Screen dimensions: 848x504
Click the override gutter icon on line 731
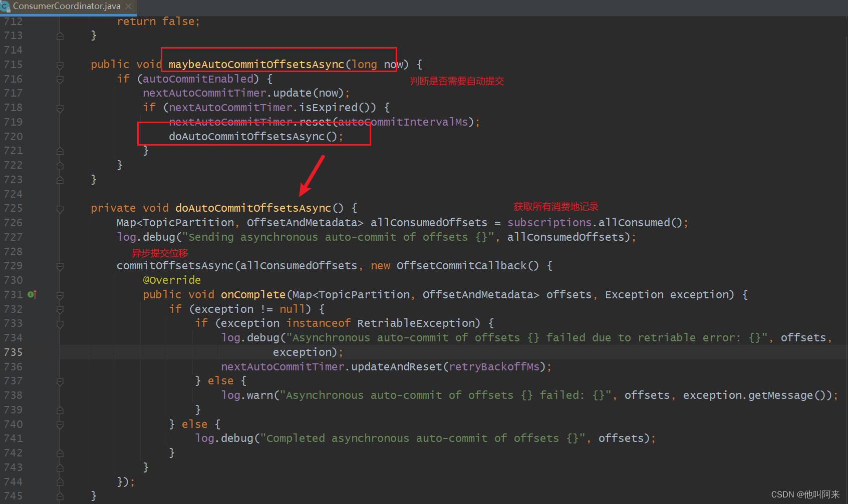point(32,295)
